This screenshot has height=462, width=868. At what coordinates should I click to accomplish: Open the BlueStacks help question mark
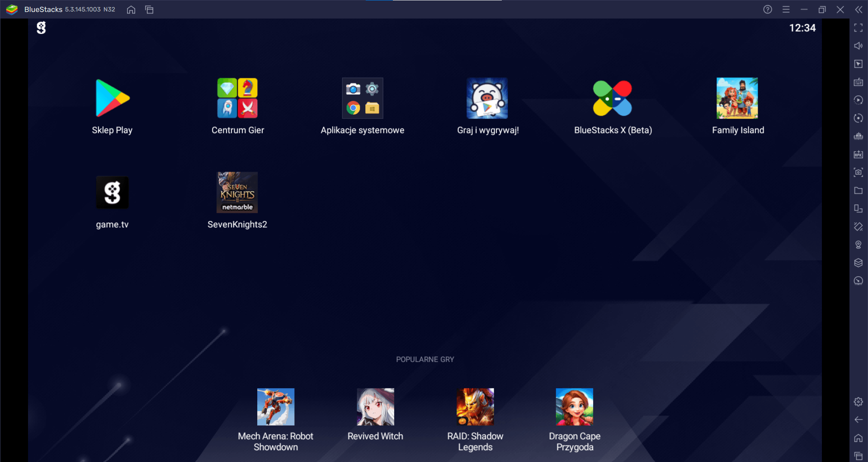(768, 9)
